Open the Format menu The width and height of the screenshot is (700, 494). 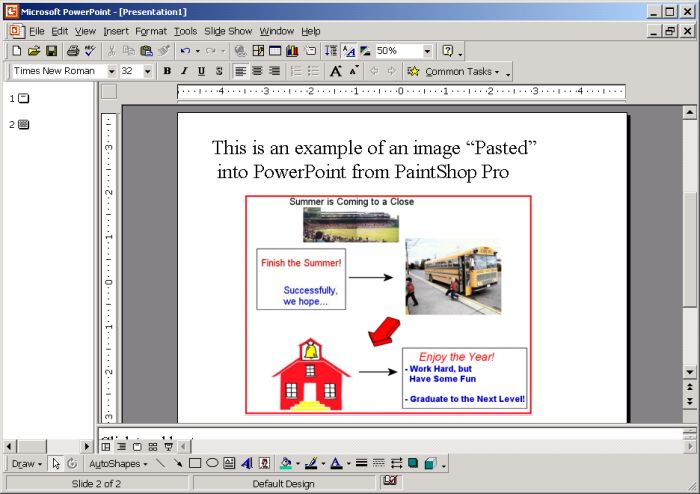(151, 31)
